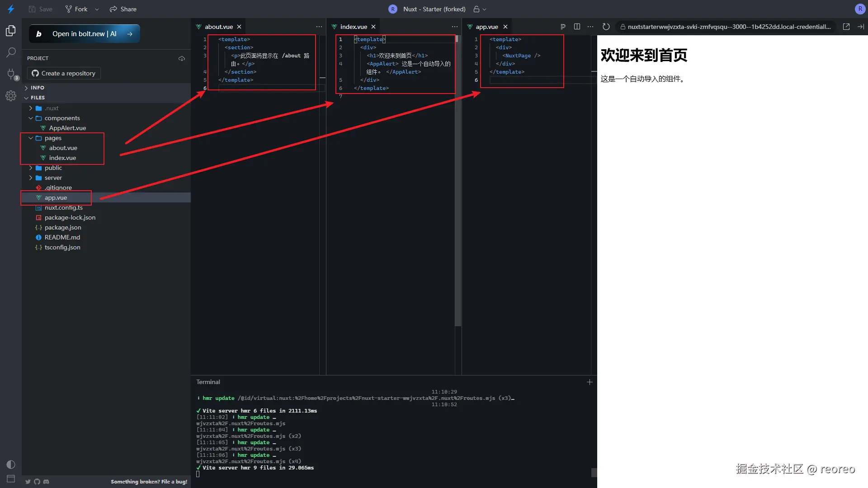Open the preview in a new tab
This screenshot has width=868, height=488.
tap(846, 27)
